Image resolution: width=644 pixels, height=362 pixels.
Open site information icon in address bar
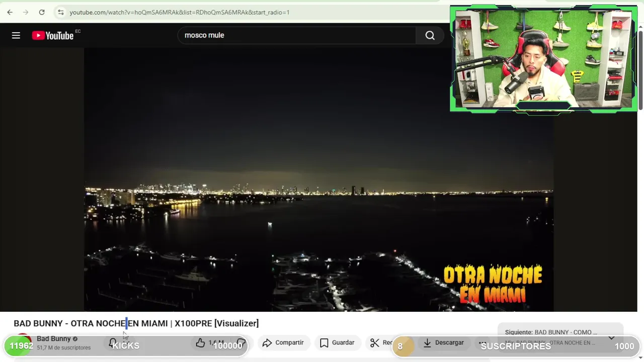(x=60, y=12)
